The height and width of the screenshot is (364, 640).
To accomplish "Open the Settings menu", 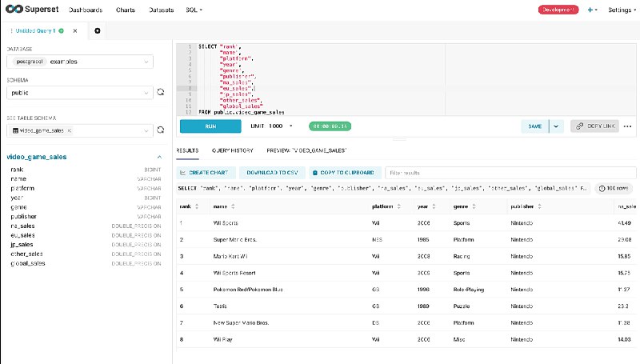I will coord(622,10).
